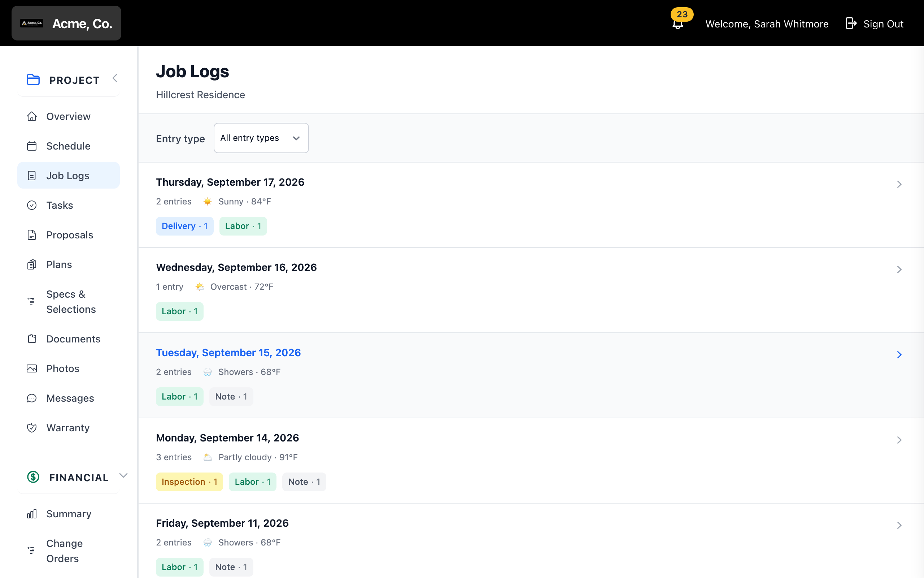Click the Welcome, Sarah Whitmore text
Viewport: 924px width, 578px height.
click(767, 24)
